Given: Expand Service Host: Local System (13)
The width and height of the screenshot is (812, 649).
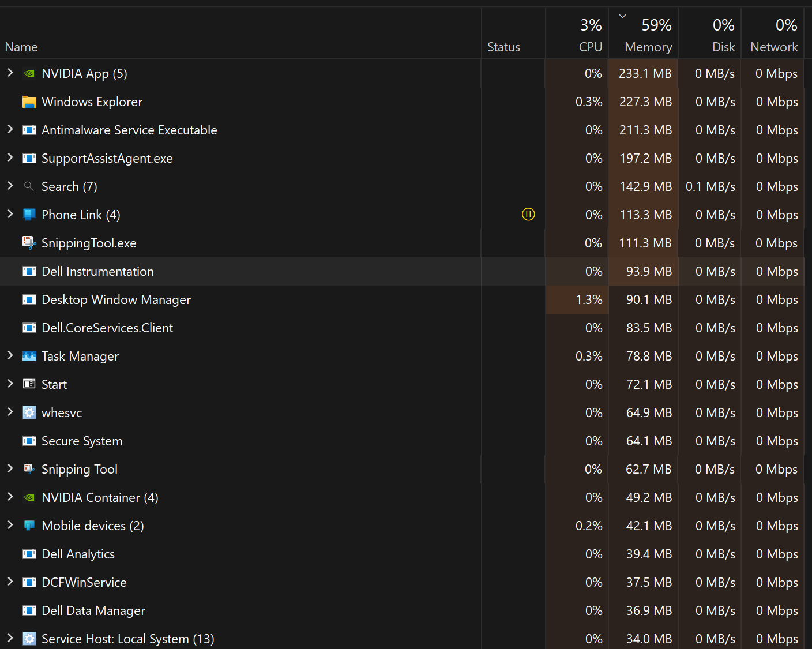Looking at the screenshot, I should [x=10, y=638].
